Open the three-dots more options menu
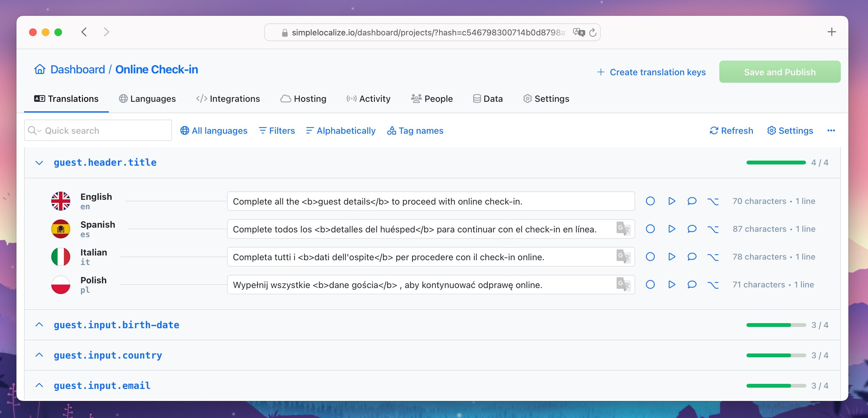 point(831,131)
